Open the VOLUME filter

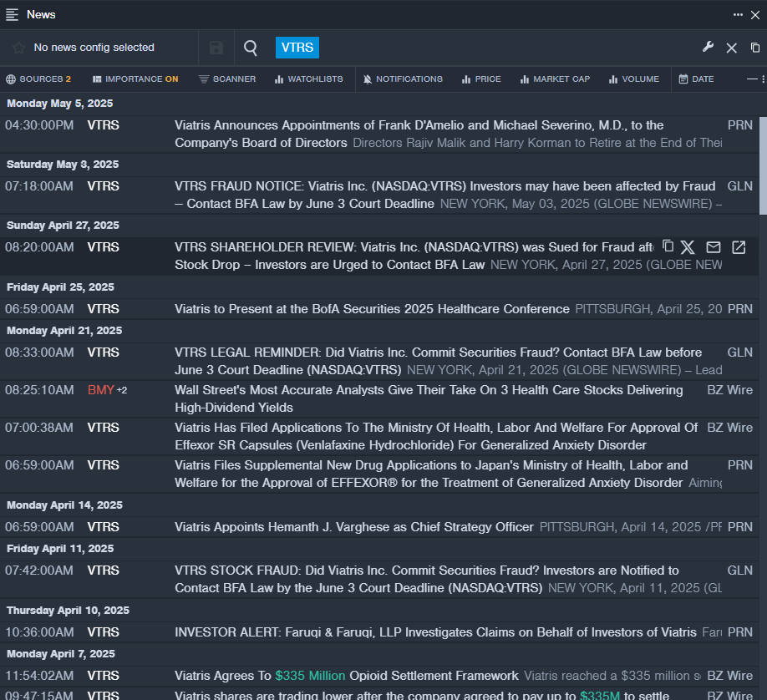[x=634, y=79]
